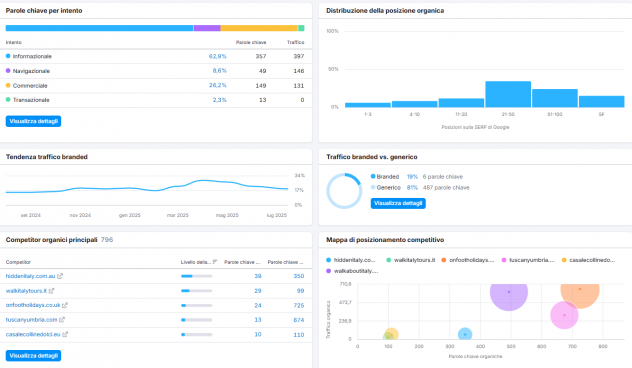
Task: Toggle hiddenitaly.co... legend entry in competitive map
Action: (351, 260)
